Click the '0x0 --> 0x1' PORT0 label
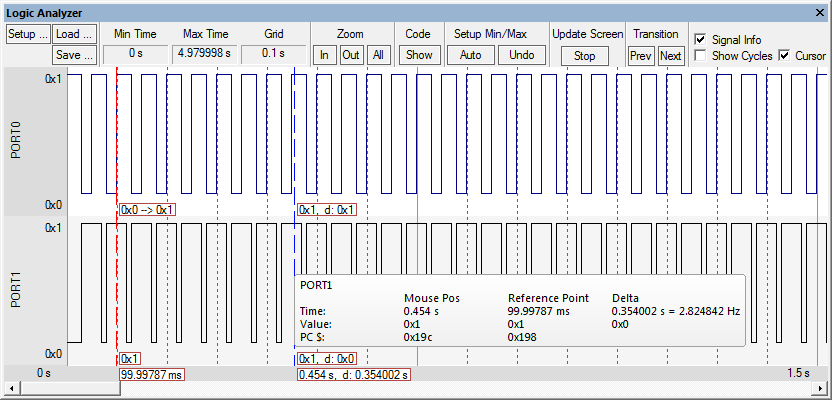Screen dimensions: 833x400 pos(148,210)
